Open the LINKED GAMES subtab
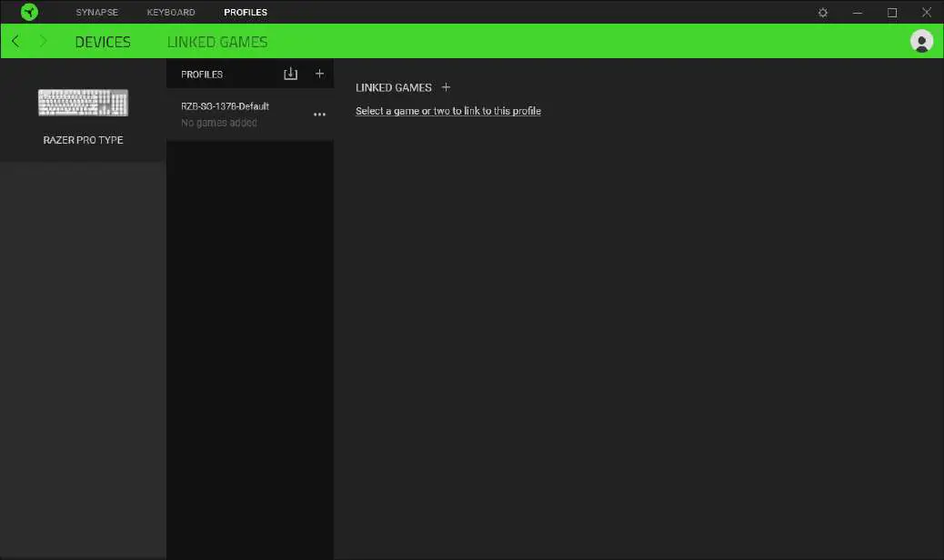The height and width of the screenshot is (560, 944). (217, 42)
